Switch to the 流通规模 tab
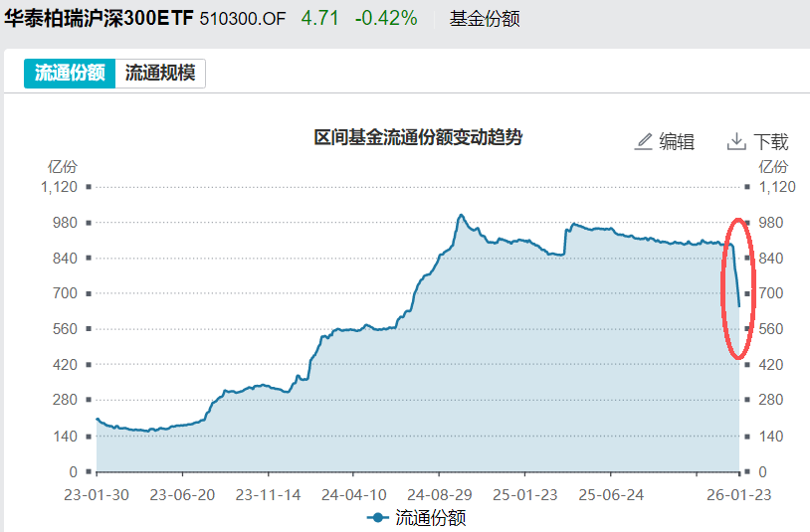This screenshot has width=810, height=532. click(x=160, y=74)
